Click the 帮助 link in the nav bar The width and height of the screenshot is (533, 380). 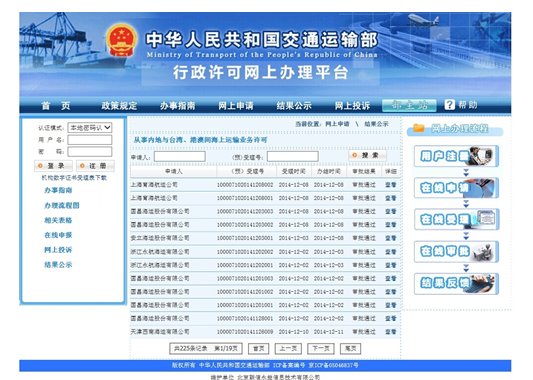pyautogui.click(x=468, y=105)
